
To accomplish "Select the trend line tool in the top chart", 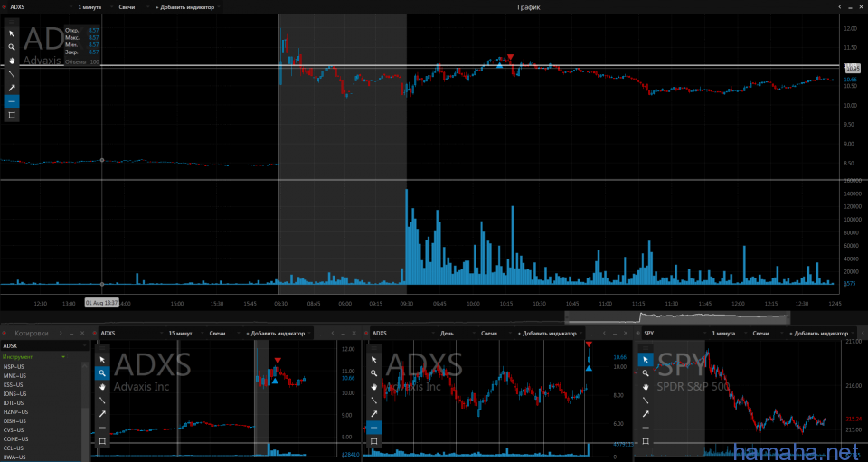I will [12, 74].
